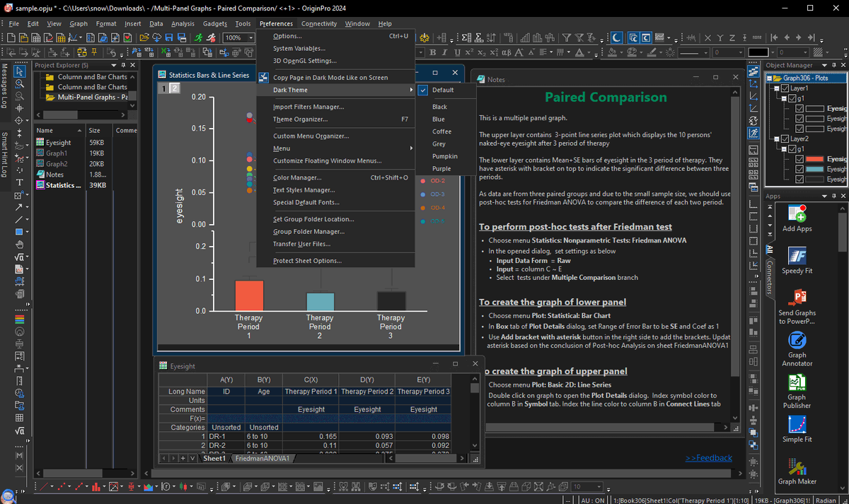Click layer 2 button in graph window
The height and width of the screenshot is (504, 849).
[175, 88]
